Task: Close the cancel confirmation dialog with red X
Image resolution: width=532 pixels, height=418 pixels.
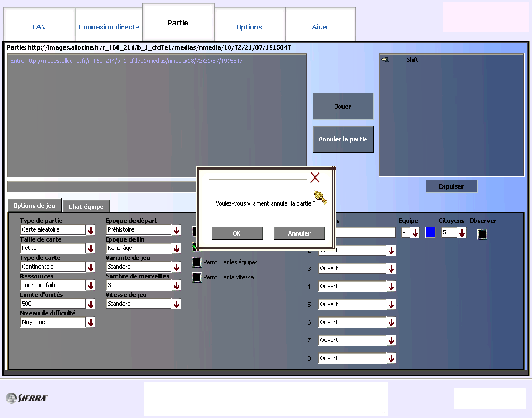Action: (x=315, y=177)
